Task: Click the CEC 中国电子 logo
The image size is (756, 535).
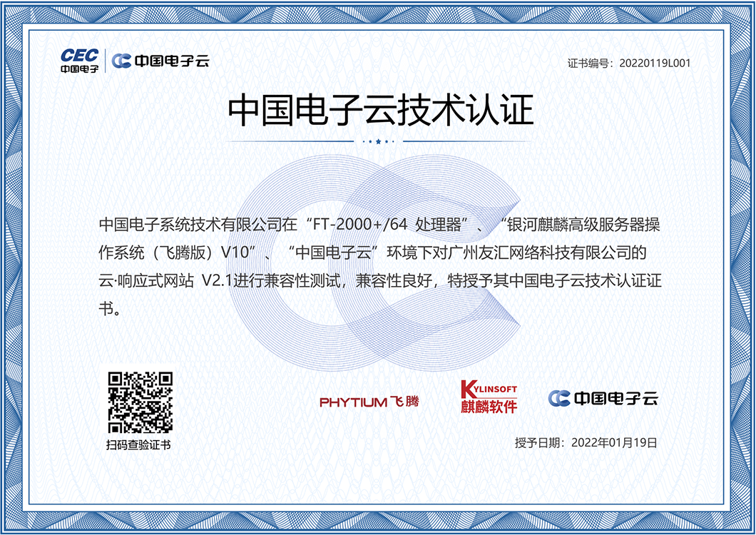Action: [x=79, y=61]
